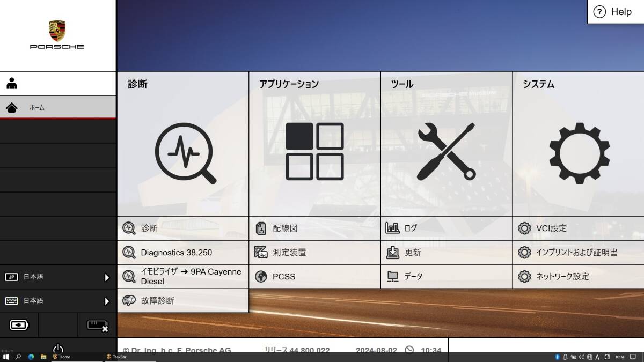This screenshot has width=644, height=362.
Task: Open Windows taskbar search
Action: point(18,357)
